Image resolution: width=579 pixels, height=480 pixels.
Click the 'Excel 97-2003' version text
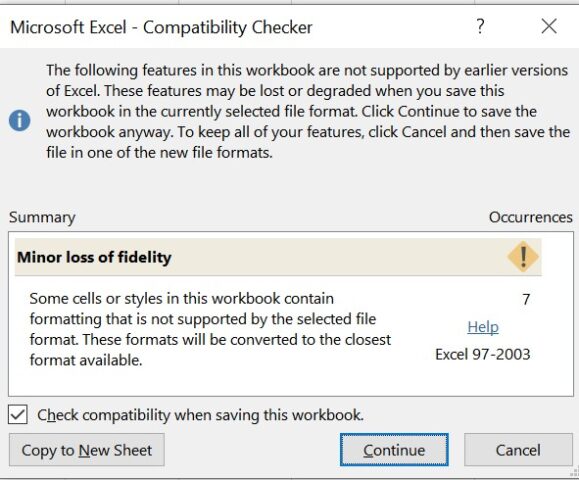483,354
